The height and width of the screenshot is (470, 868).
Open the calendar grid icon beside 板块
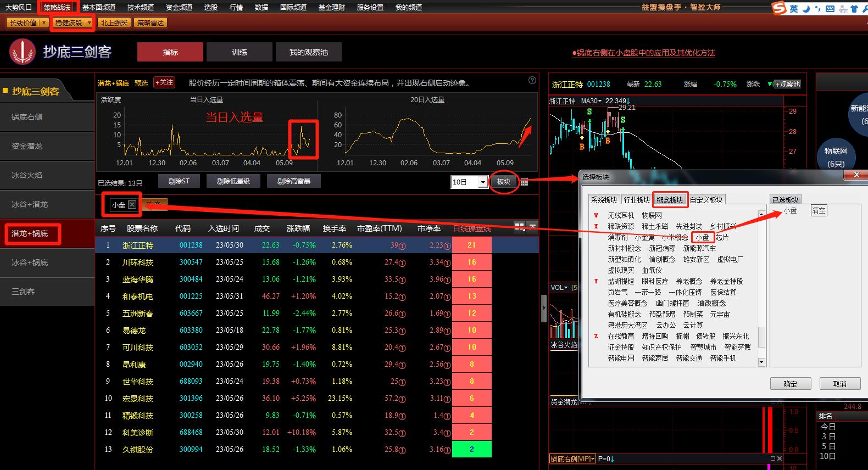click(x=524, y=182)
